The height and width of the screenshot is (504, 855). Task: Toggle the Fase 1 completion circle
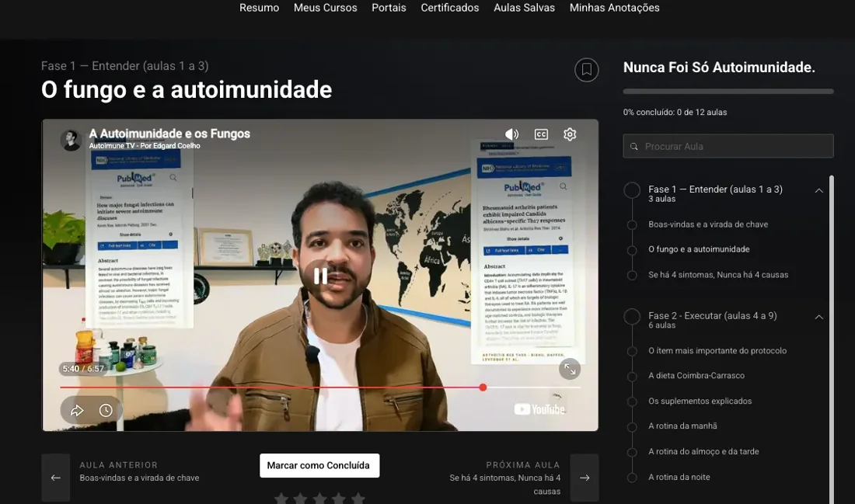(x=632, y=190)
